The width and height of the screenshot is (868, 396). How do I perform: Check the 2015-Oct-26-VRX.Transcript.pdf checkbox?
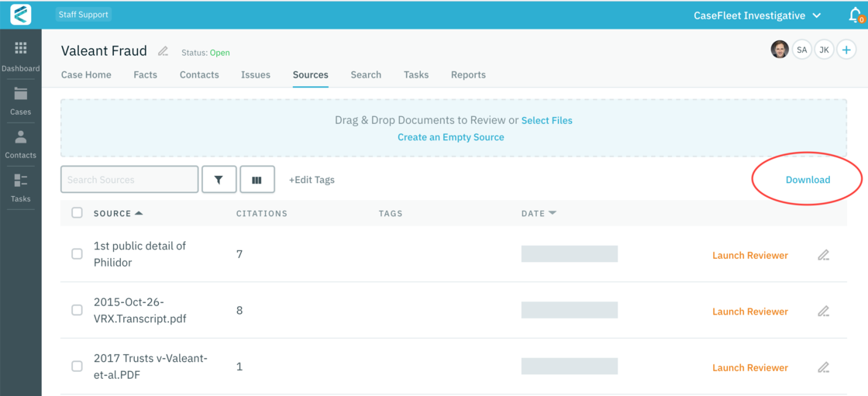77,310
